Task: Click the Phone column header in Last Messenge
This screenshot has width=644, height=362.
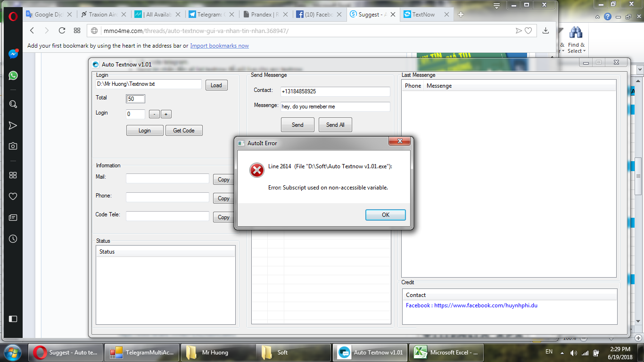Action: (413, 86)
